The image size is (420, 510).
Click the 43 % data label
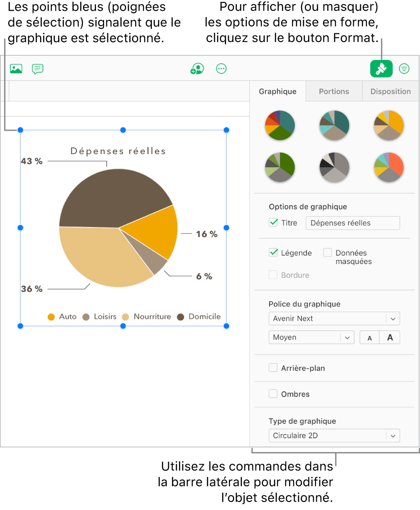coord(32,161)
